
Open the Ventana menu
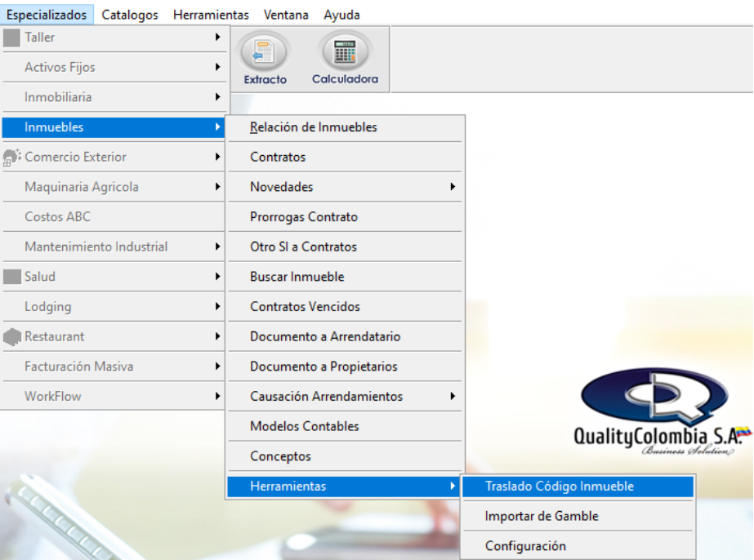286,15
